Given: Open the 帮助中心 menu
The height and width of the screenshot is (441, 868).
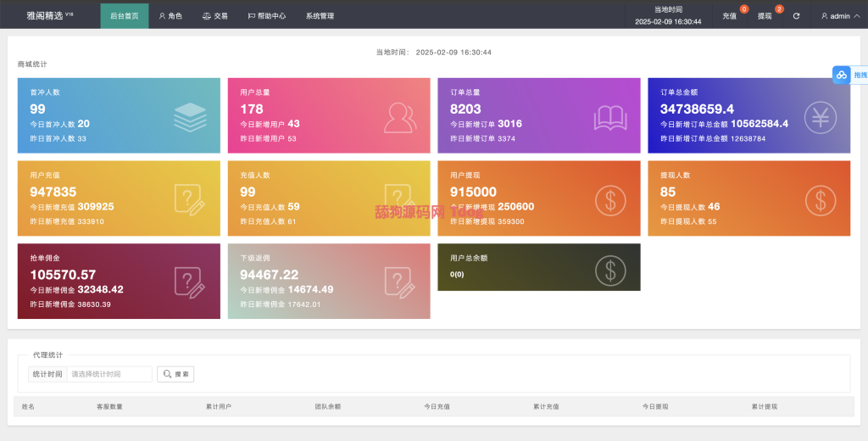Looking at the screenshot, I should click(266, 16).
